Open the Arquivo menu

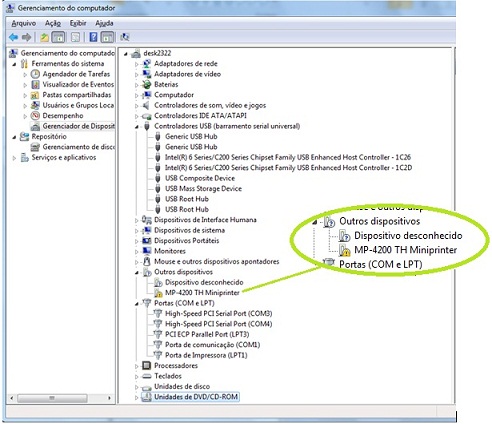[24, 23]
